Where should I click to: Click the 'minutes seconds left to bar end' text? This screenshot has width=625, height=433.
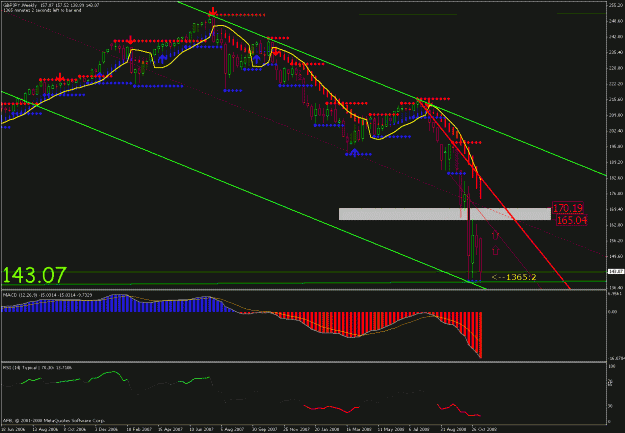[x=42, y=10]
